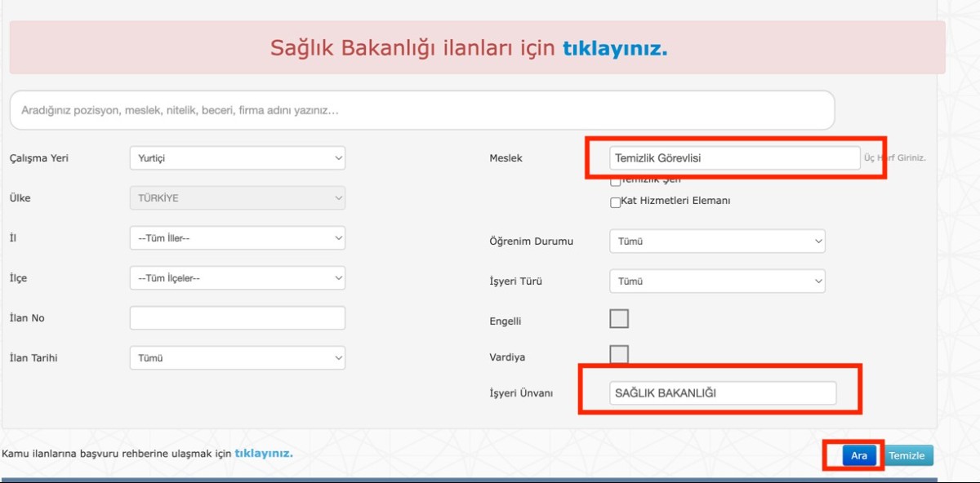
Task: Click the disabled Ülke dropdown showing TÜRKİYE
Action: pyautogui.click(x=237, y=197)
